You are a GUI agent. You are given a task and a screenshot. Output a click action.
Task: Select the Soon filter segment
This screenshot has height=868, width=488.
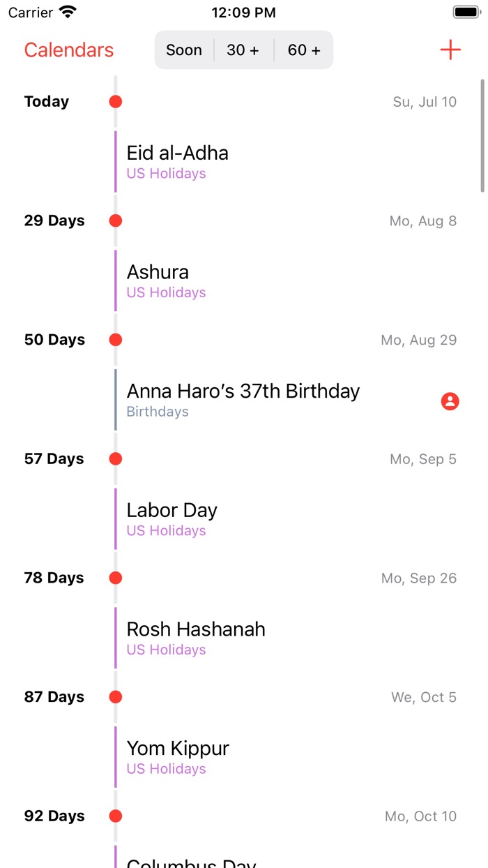click(183, 50)
